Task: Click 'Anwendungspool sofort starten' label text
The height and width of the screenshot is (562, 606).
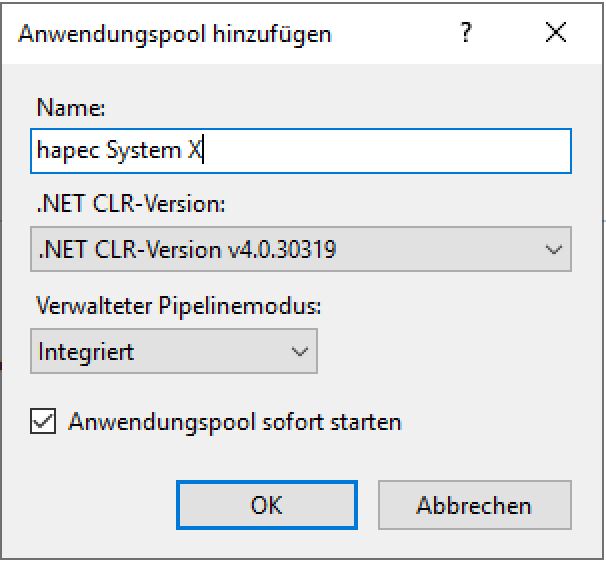Action: pos(235,422)
